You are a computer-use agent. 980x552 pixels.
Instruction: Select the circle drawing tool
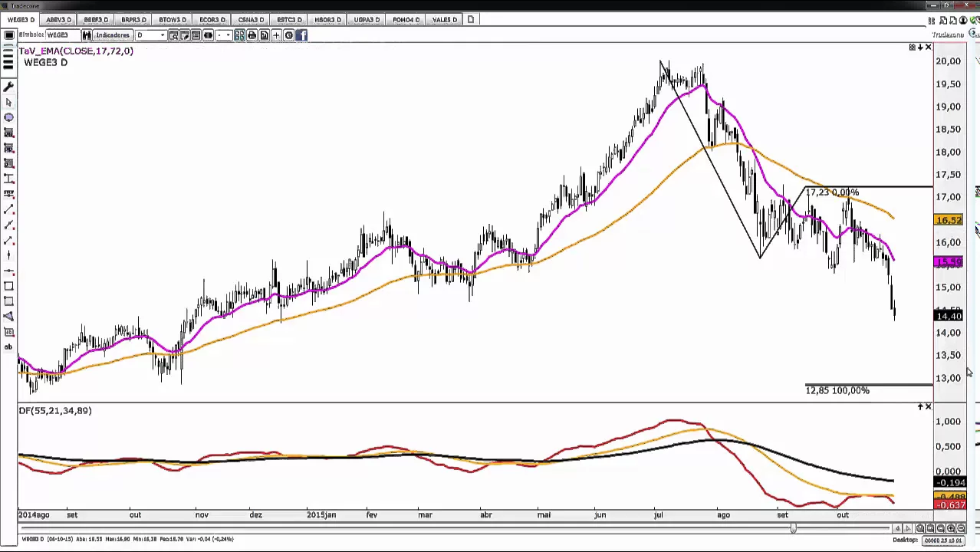[x=8, y=117]
